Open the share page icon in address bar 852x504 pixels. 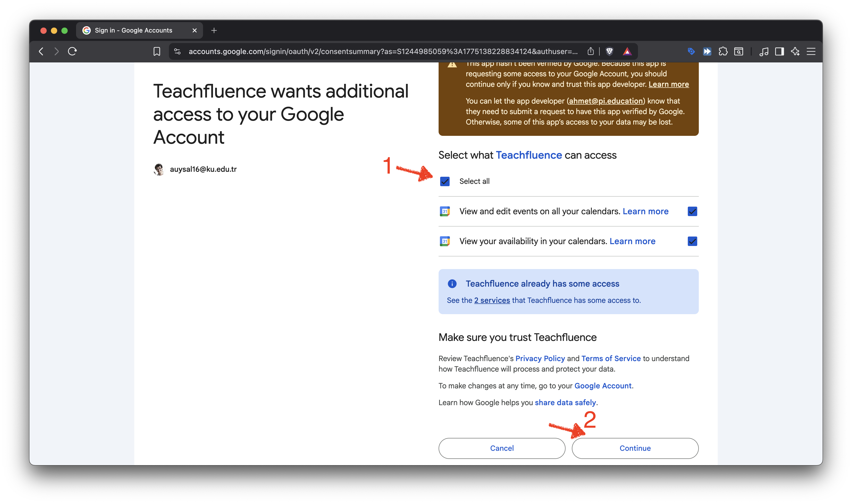[591, 51]
